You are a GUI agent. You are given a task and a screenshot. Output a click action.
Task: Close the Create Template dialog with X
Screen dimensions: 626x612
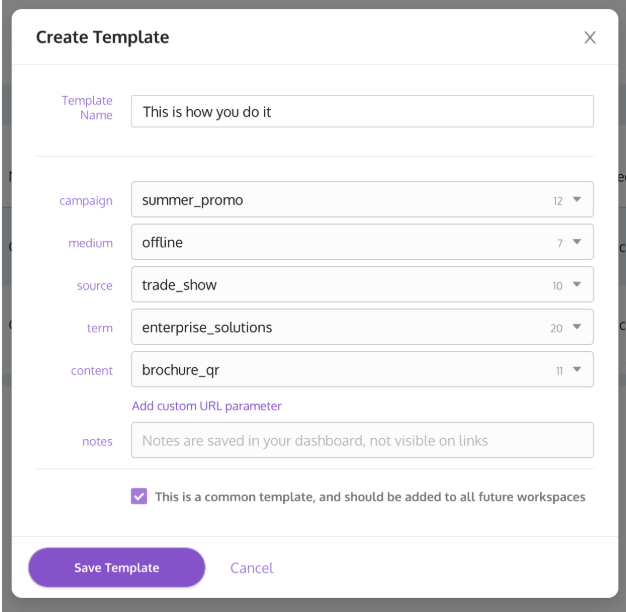coord(590,38)
